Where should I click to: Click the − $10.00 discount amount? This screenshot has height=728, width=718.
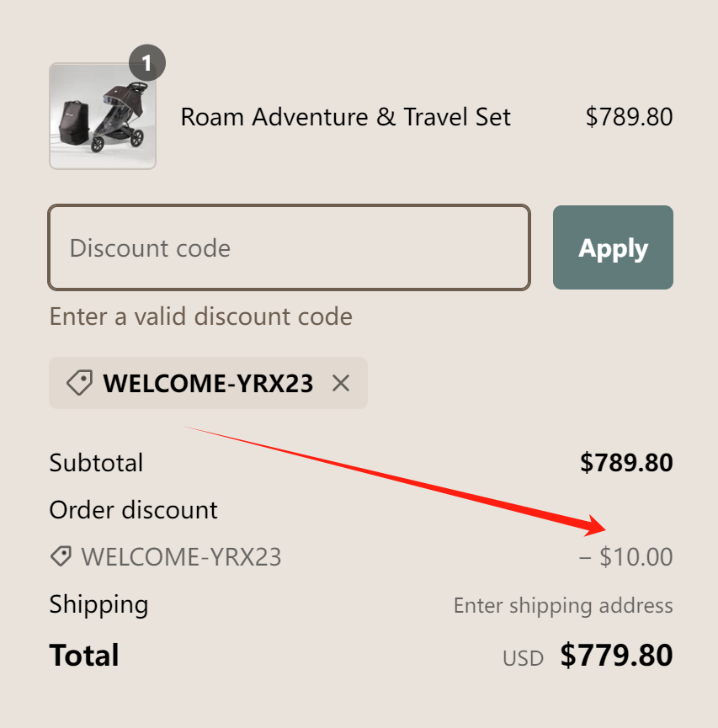(x=626, y=557)
